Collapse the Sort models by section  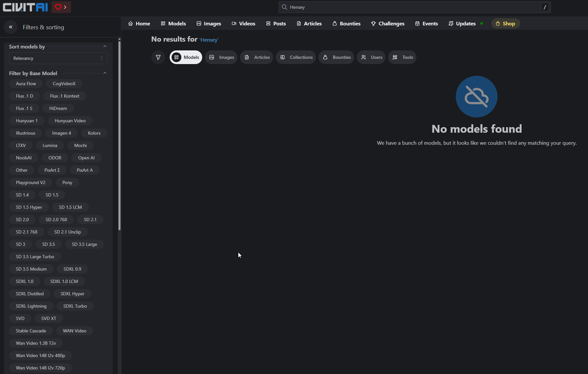point(105,47)
